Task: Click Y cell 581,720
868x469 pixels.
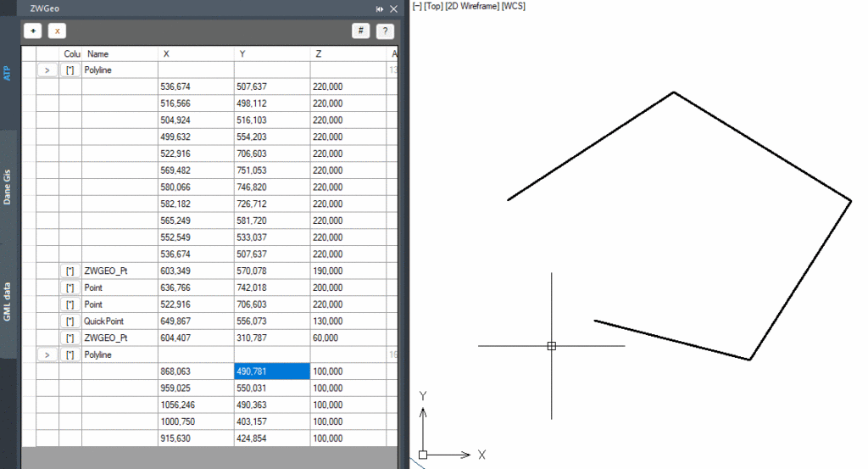Action: [x=272, y=221]
